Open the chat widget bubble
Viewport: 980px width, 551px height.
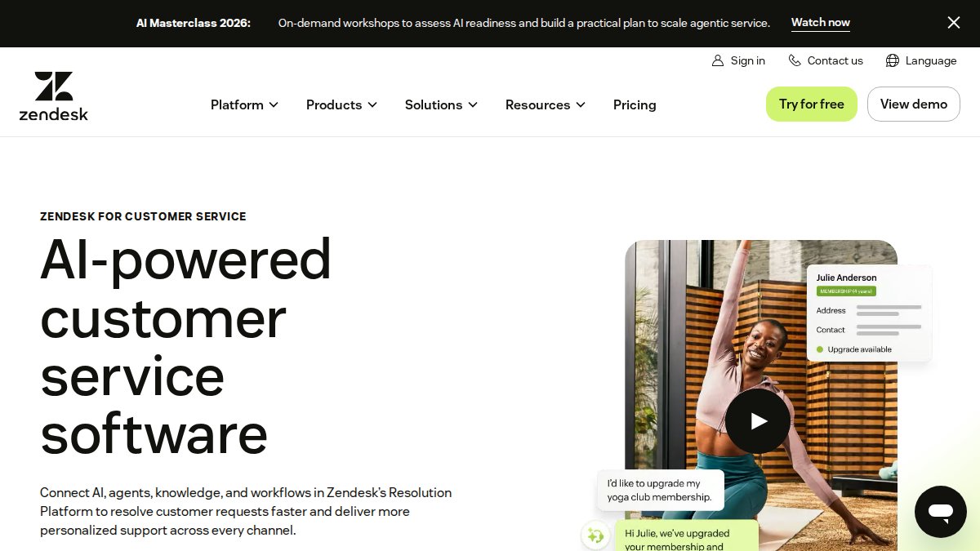pos(941,512)
